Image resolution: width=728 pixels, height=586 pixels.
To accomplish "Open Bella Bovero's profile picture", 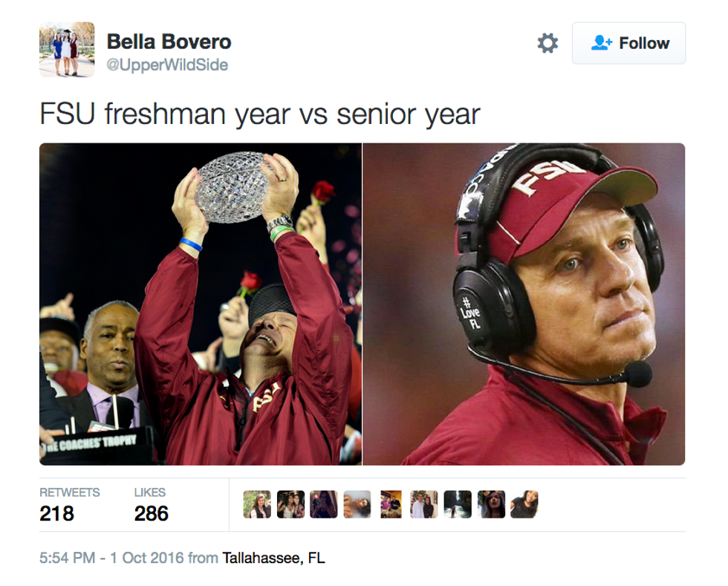I will 67,49.
